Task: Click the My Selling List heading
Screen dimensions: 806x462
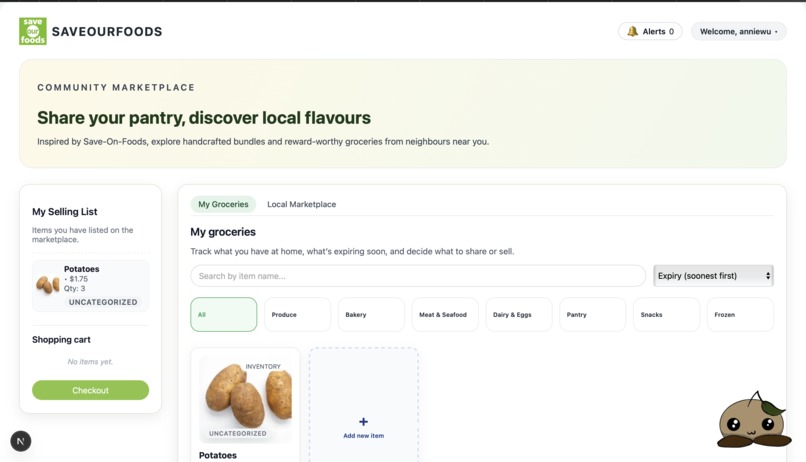Action: click(x=65, y=212)
